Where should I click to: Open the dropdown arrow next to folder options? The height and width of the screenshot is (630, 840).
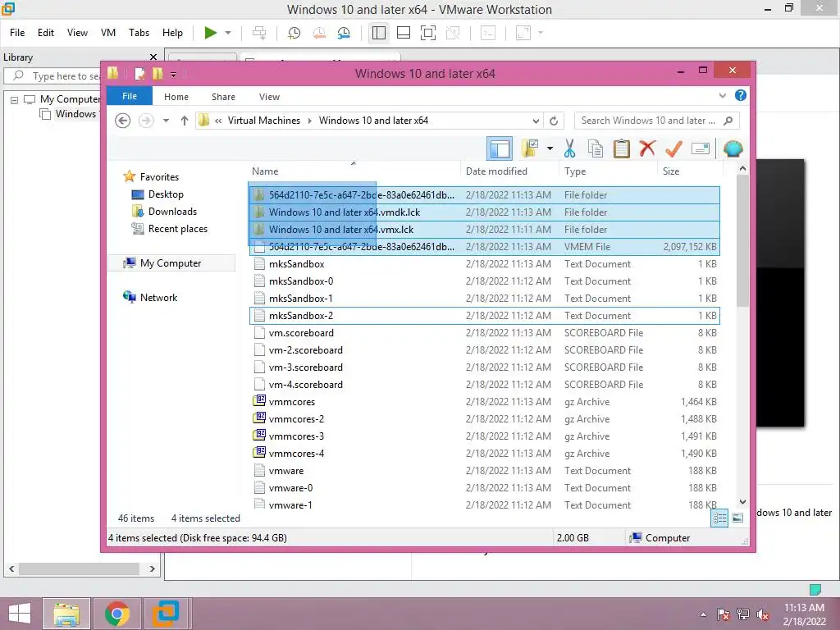(550, 148)
